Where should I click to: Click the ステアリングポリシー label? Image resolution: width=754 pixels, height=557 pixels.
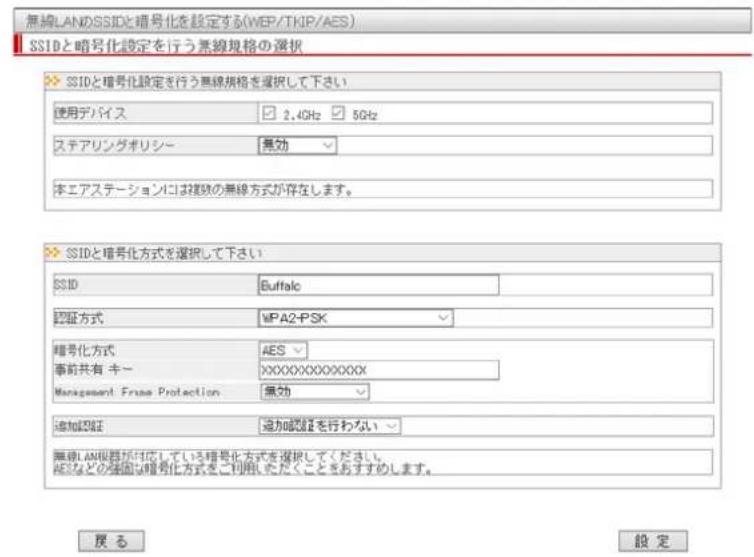(x=114, y=145)
